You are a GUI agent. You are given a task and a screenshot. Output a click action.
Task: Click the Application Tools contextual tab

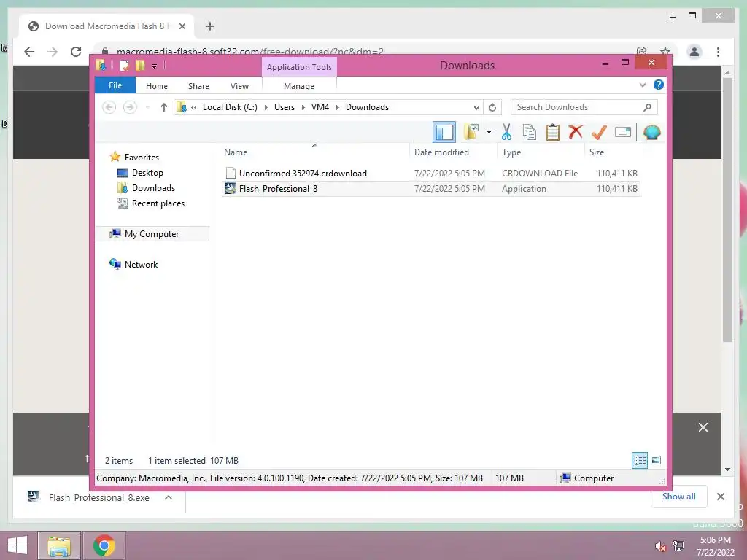pos(299,67)
